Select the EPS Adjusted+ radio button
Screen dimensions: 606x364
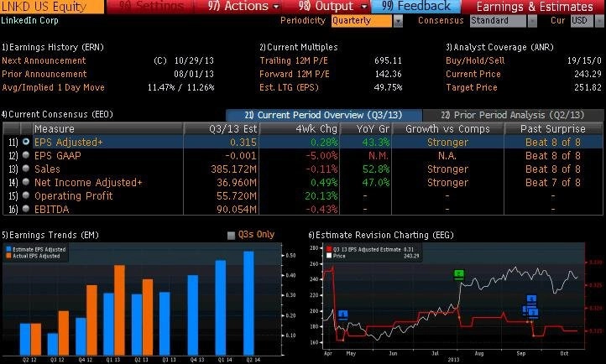tap(26, 142)
